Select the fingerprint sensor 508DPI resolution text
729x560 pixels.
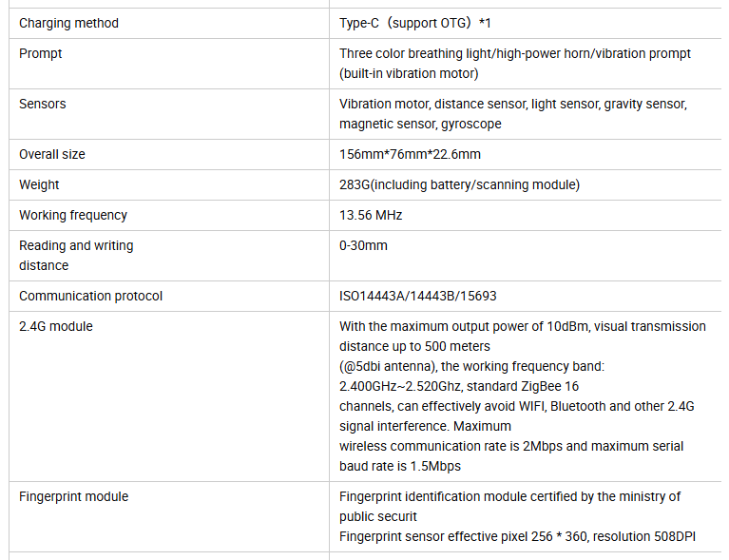517,537
